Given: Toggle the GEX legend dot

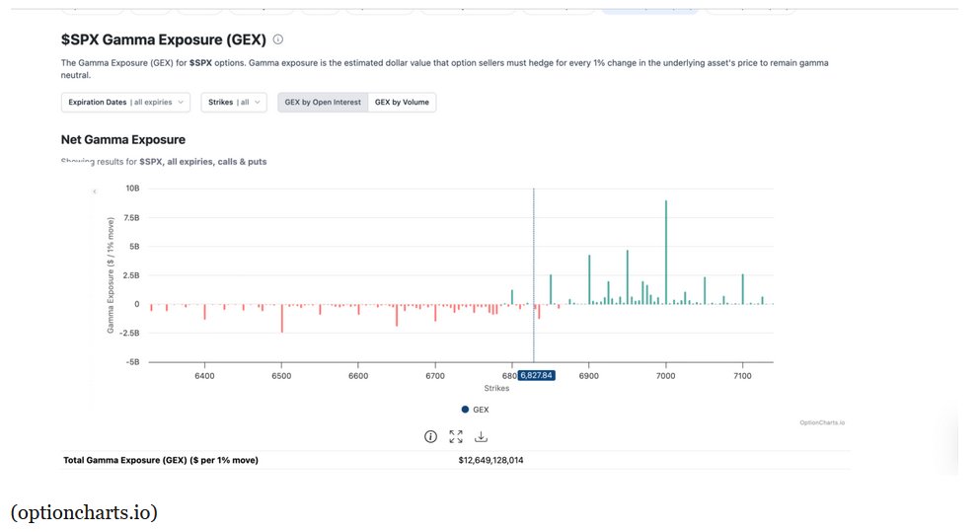Looking at the screenshot, I should click(465, 410).
